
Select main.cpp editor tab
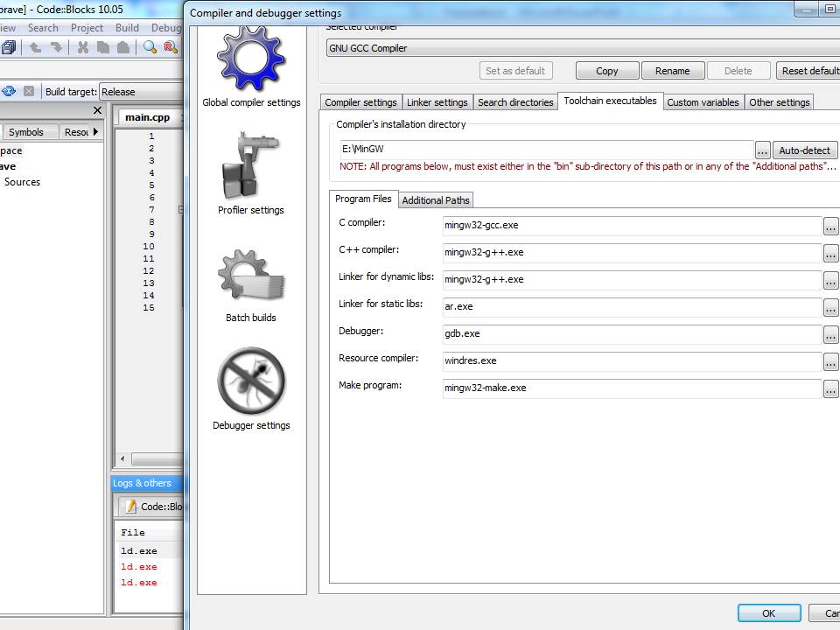tap(147, 116)
